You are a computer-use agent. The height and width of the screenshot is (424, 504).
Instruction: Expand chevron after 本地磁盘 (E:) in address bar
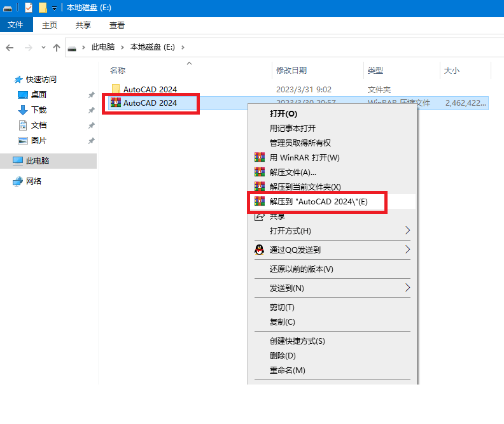[x=183, y=48]
